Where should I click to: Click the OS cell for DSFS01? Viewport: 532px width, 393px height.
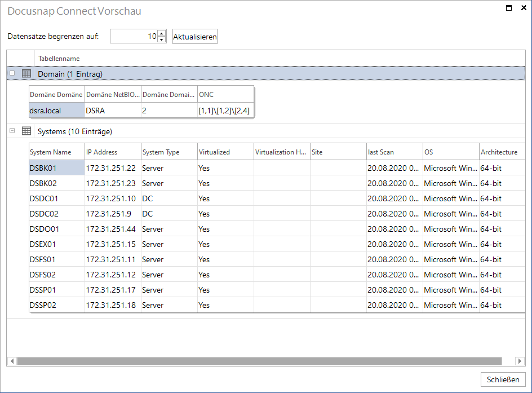tap(451, 259)
